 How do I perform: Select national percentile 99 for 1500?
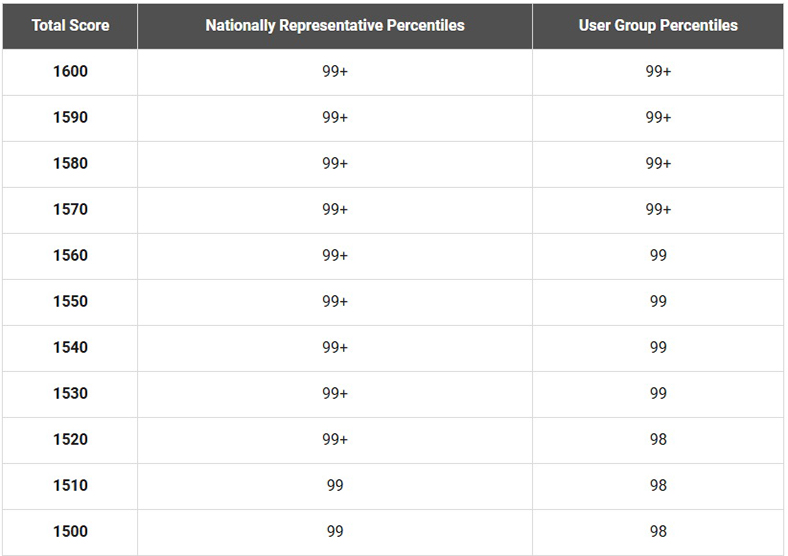click(335, 531)
